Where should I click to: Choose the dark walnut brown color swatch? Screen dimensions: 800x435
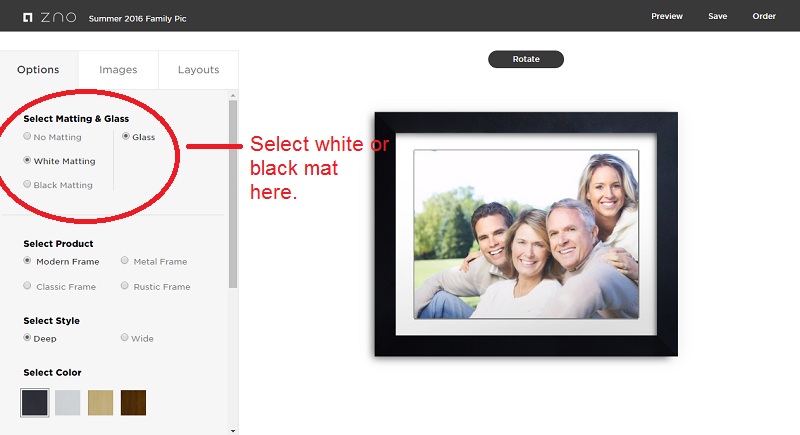tap(133, 403)
